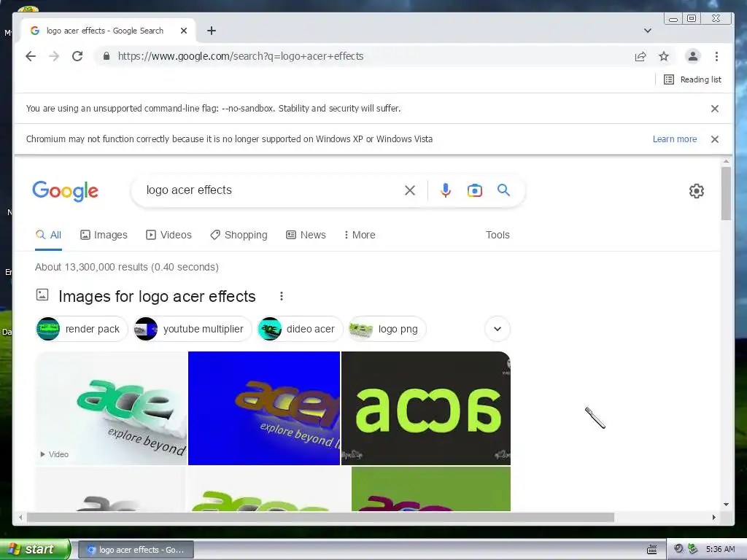Go back using the browser back arrow

[31, 56]
